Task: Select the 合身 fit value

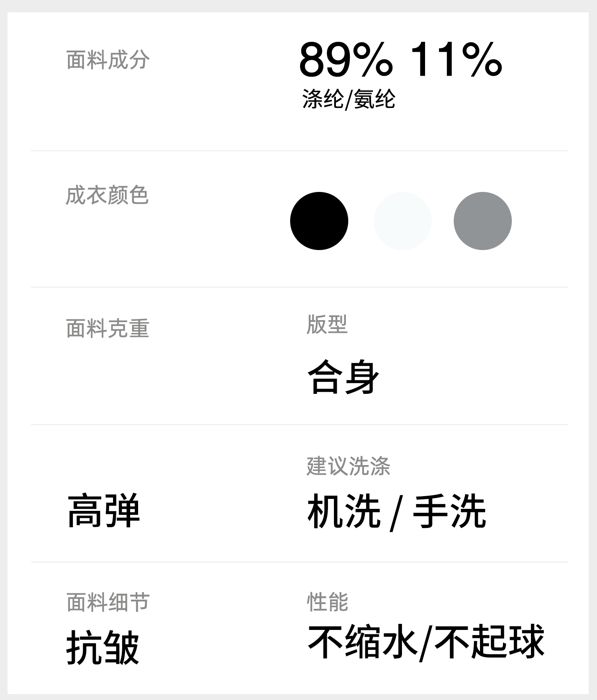Action: click(343, 377)
